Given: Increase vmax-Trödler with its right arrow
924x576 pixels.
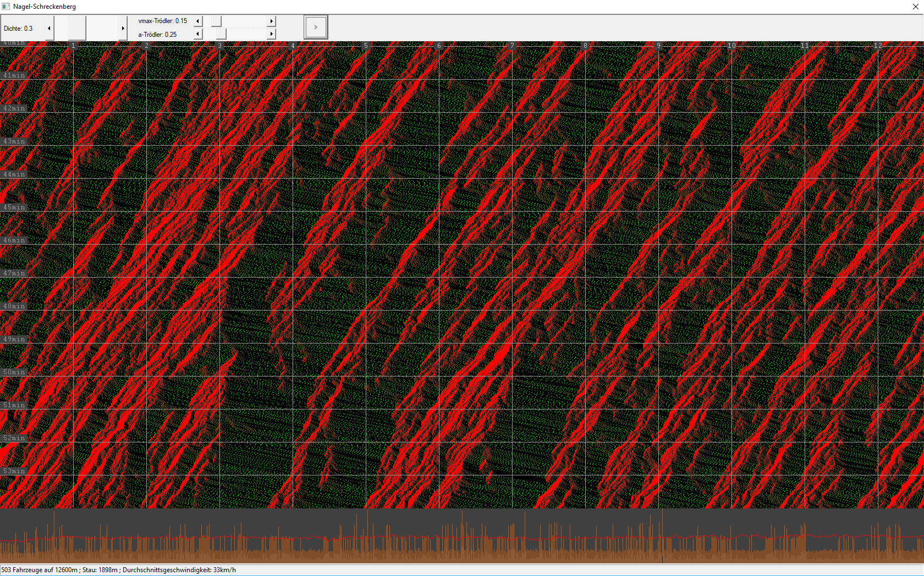Looking at the screenshot, I should coord(271,21).
